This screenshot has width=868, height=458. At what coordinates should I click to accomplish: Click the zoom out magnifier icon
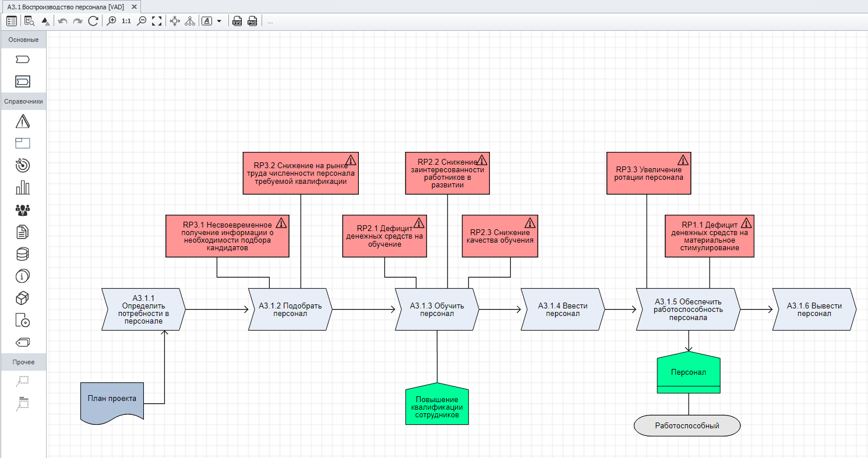[x=142, y=21]
